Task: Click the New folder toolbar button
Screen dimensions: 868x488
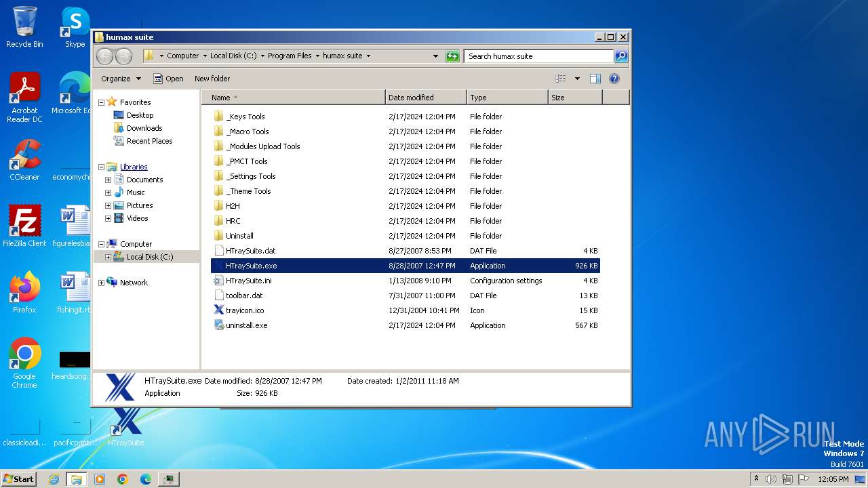Action: (x=212, y=79)
